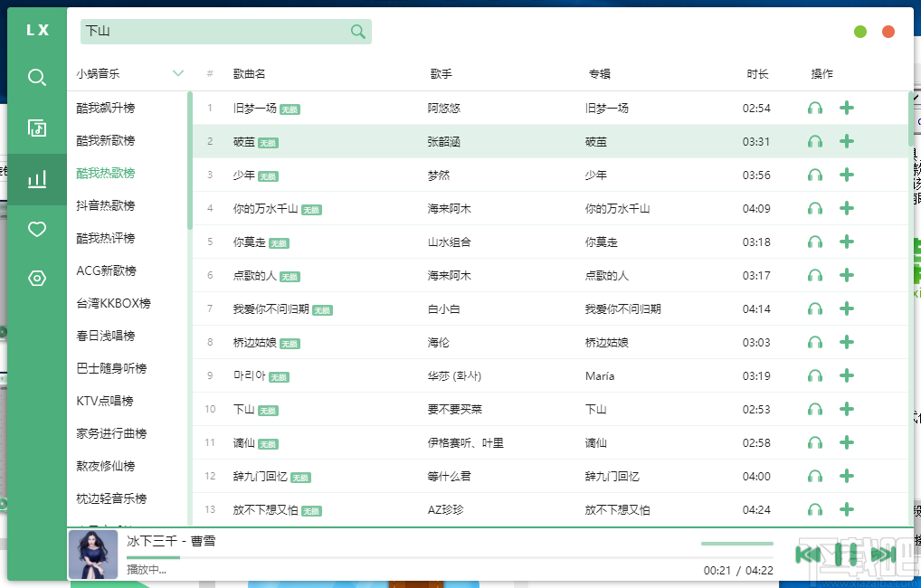Pause the currently playing song 冰下三千
This screenshot has height=588, width=921.
[x=847, y=554]
